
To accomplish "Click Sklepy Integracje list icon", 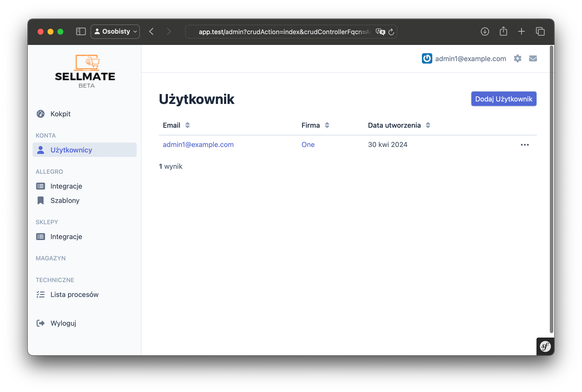I will [x=41, y=237].
